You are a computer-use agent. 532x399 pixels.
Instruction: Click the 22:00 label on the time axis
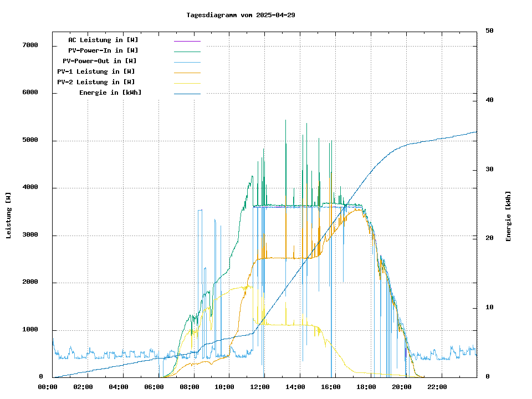pos(437,387)
